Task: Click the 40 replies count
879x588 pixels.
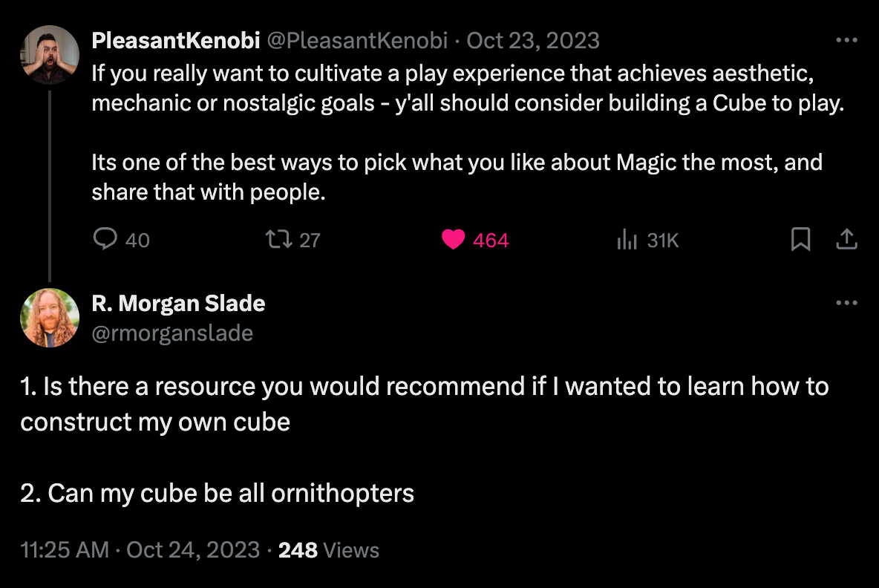Action: coord(137,240)
